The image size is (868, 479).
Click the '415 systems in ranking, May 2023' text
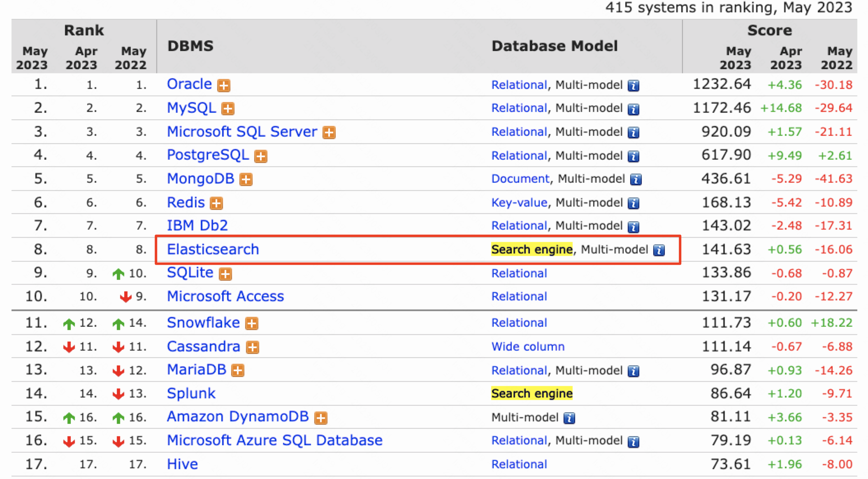point(729,7)
